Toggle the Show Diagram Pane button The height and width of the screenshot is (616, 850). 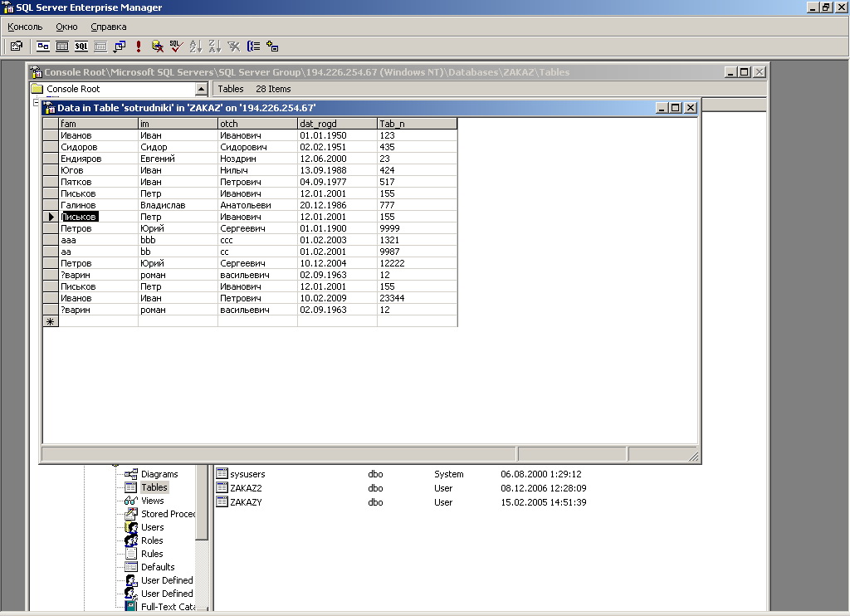pyautogui.click(x=42, y=46)
